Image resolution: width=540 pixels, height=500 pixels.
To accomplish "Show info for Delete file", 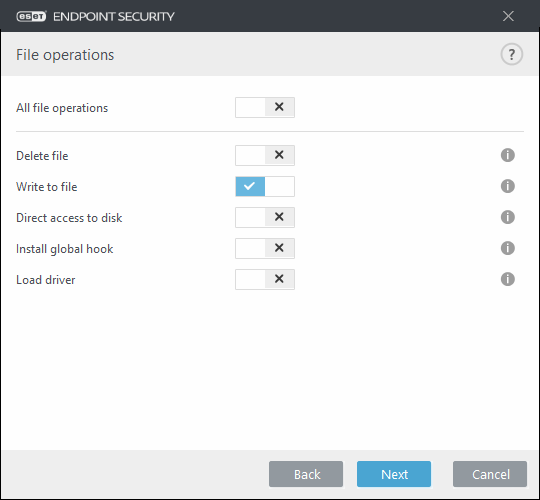I will pyautogui.click(x=508, y=155).
